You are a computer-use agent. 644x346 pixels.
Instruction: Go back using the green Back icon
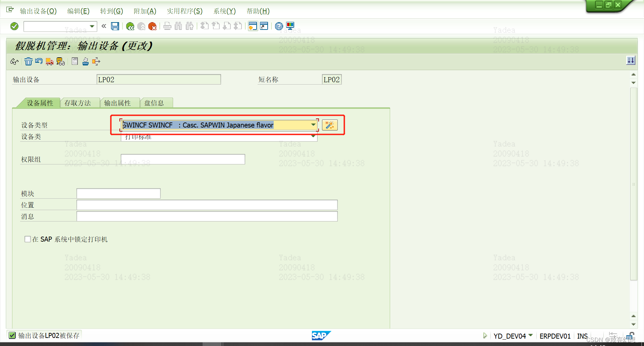coord(130,26)
